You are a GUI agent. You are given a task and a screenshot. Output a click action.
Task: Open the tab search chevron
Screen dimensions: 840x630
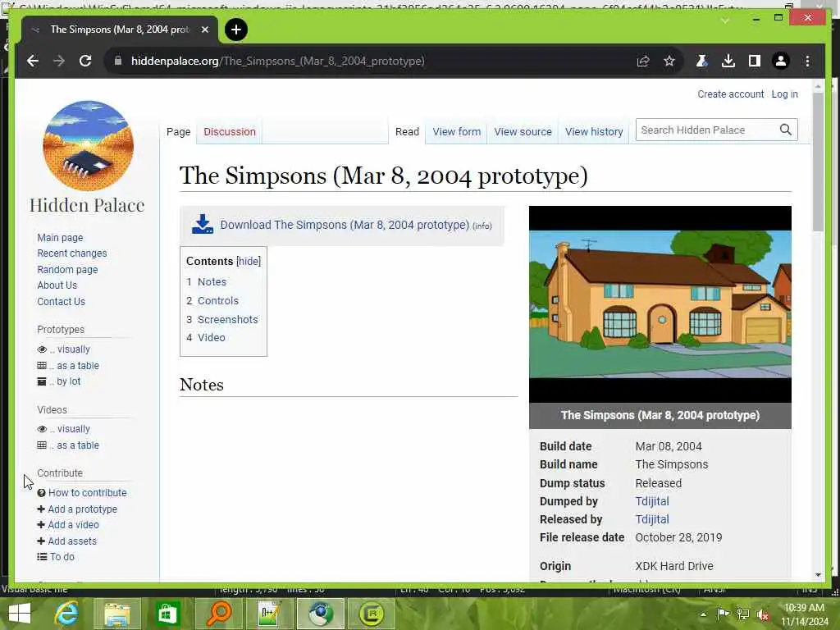pos(725,21)
